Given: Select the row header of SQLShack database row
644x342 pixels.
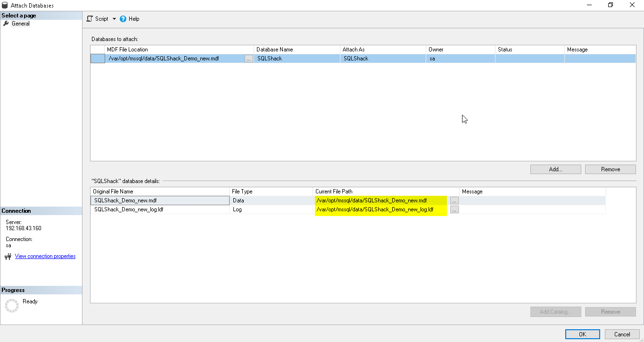Looking at the screenshot, I should coord(98,58).
